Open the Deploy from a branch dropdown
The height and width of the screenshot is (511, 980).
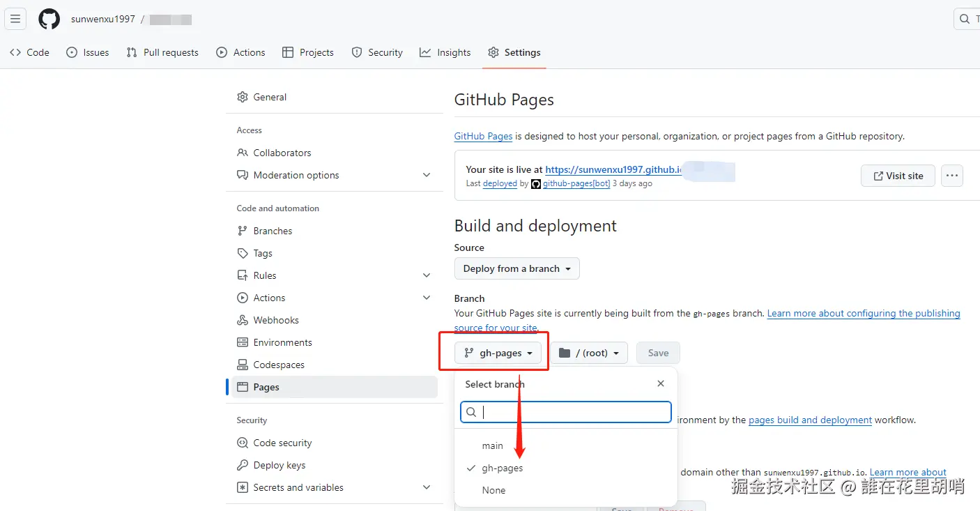tap(516, 268)
